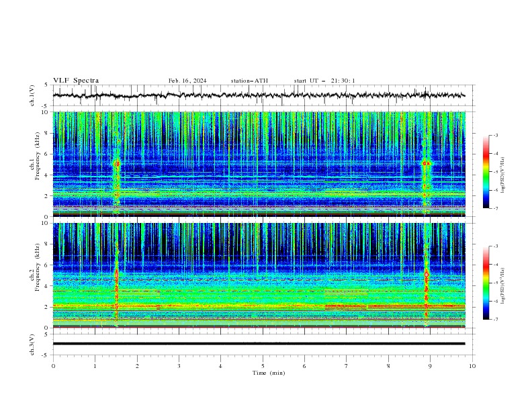
Task: Click time axis tick label "6"
Action: 304,366
